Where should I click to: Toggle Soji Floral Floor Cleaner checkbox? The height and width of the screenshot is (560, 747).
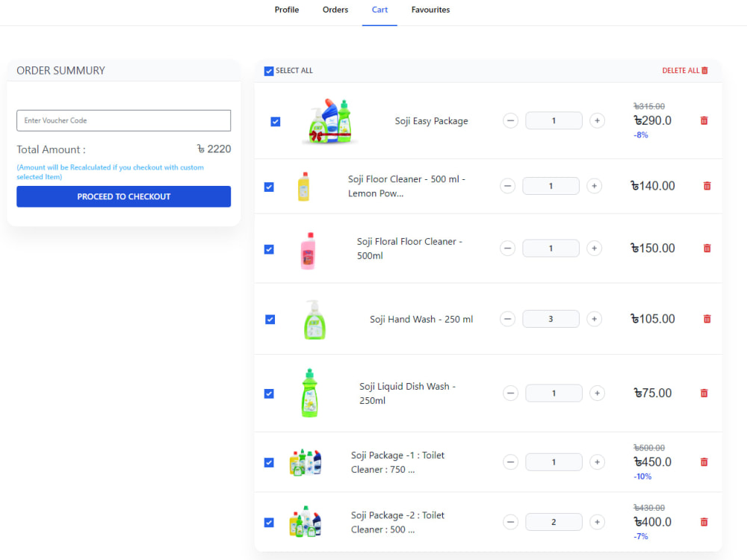(x=269, y=249)
